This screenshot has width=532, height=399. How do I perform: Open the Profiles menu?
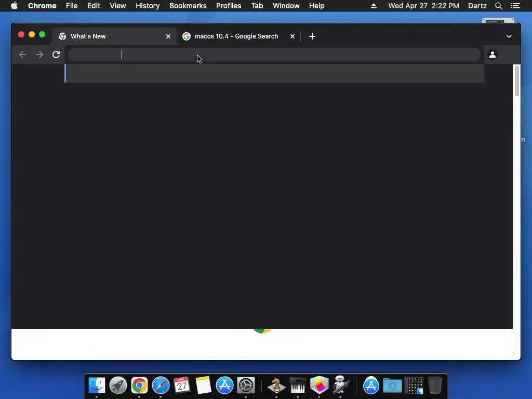click(229, 6)
